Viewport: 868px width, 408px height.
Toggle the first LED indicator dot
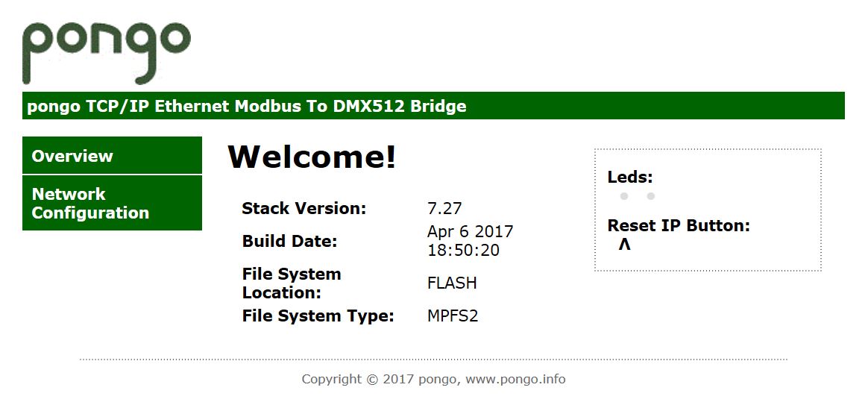624,196
